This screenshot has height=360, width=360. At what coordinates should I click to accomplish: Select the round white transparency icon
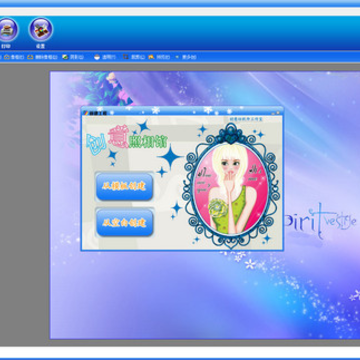97,57
